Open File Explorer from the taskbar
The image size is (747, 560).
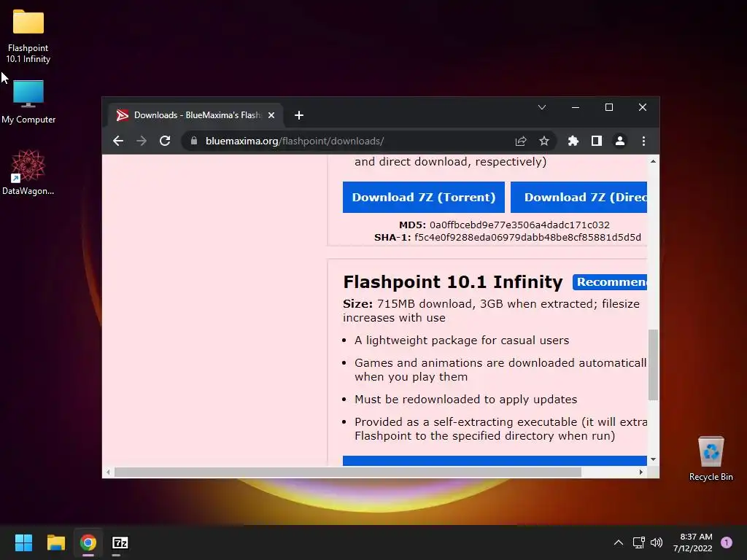pyautogui.click(x=55, y=542)
